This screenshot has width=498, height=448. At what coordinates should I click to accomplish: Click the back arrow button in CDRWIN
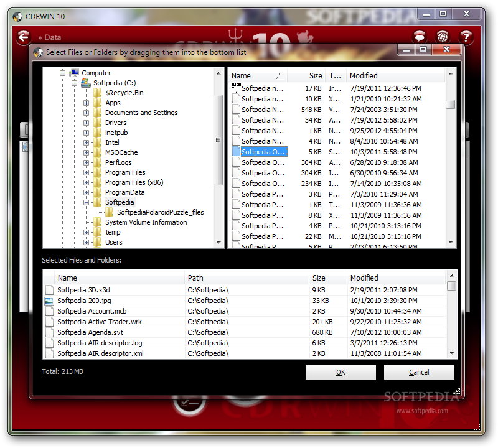coord(24,37)
